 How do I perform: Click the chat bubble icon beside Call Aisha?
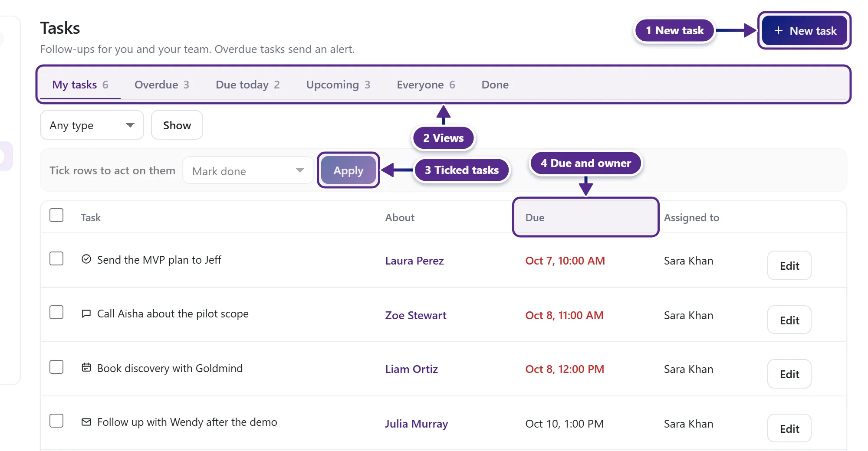click(x=86, y=314)
